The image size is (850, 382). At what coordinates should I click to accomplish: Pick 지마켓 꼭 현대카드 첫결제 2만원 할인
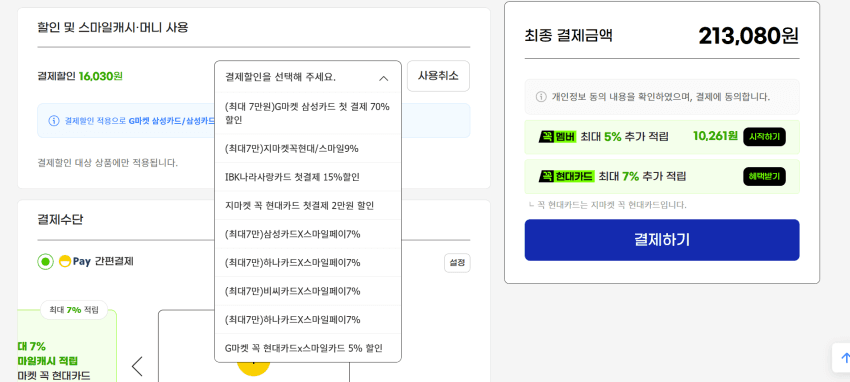point(308,205)
